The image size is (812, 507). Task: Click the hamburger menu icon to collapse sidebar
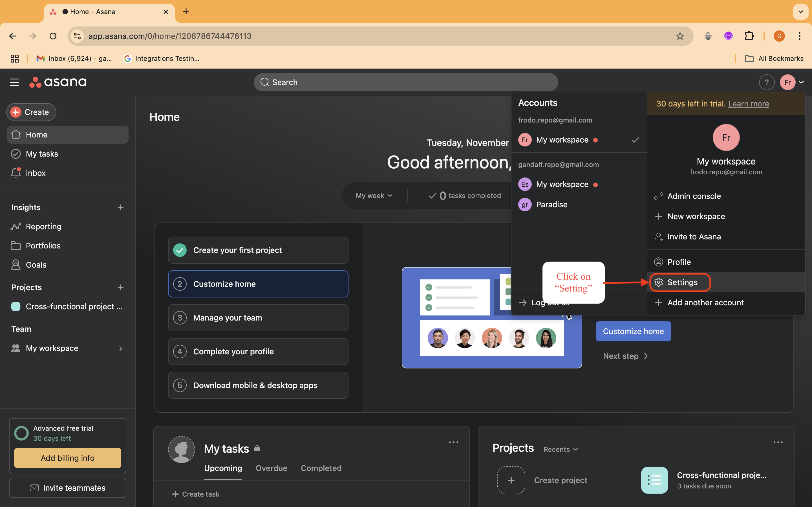coord(14,82)
